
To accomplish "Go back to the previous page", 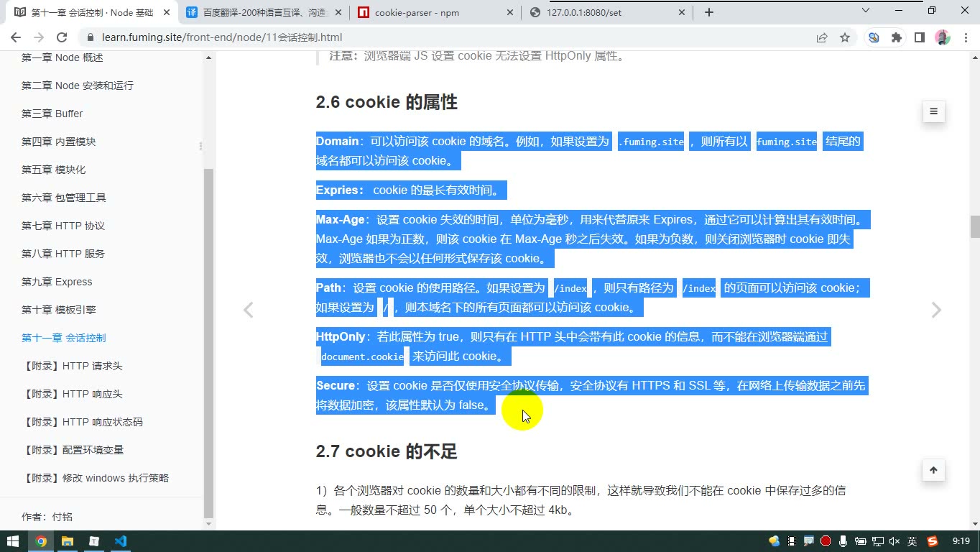I will (16, 37).
